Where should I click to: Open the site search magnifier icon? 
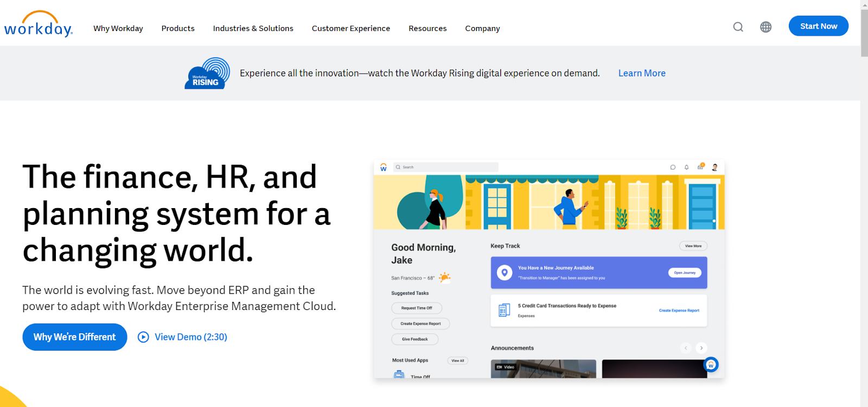[738, 27]
